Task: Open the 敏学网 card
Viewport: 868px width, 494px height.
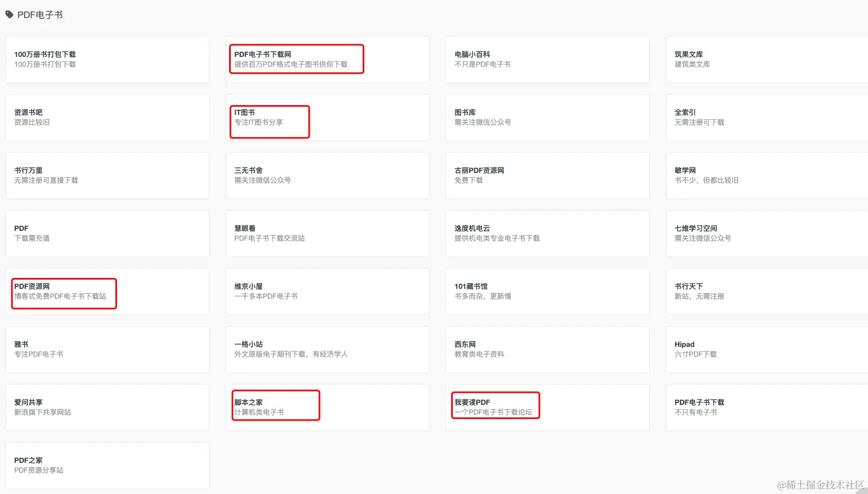Action: pos(767,176)
